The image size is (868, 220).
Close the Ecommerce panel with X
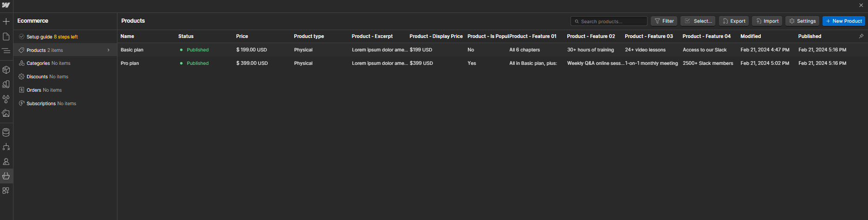pos(861,6)
